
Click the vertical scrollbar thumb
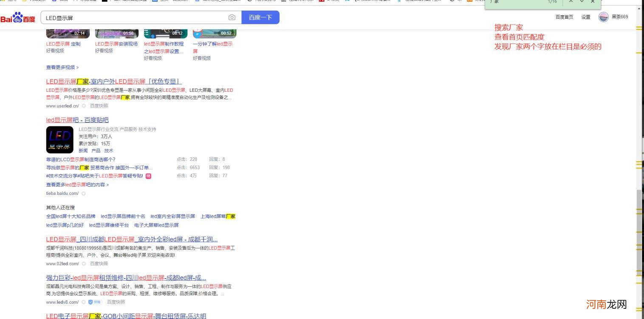click(x=640, y=233)
